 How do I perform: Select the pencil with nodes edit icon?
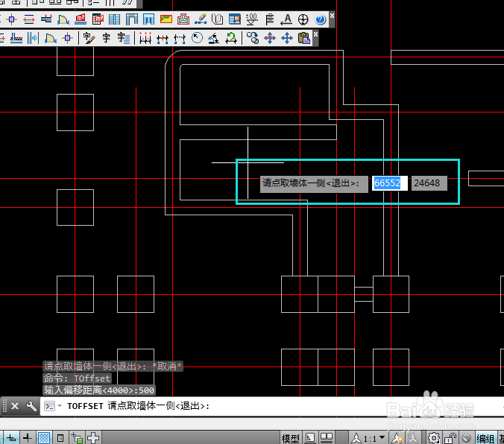point(201,19)
